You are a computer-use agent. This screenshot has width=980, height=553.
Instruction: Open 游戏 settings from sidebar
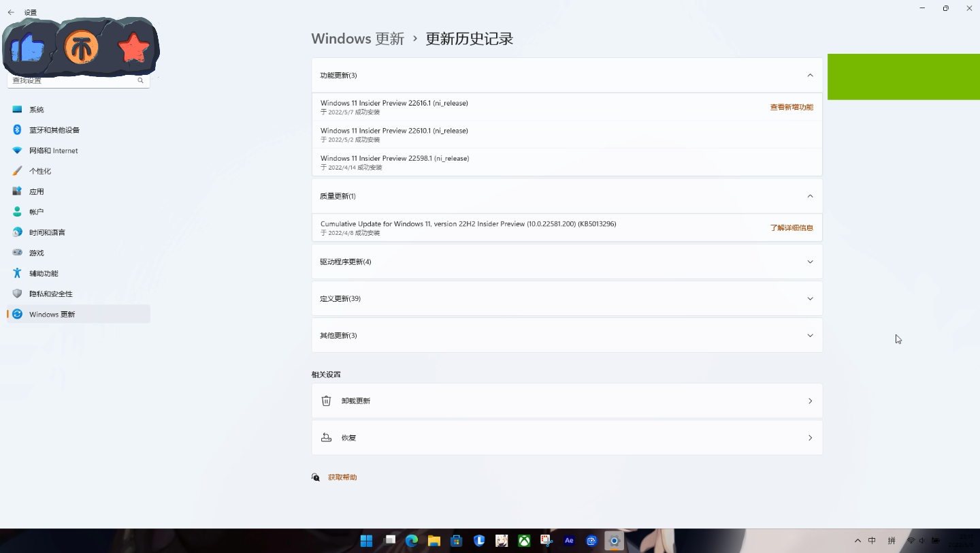pos(36,252)
